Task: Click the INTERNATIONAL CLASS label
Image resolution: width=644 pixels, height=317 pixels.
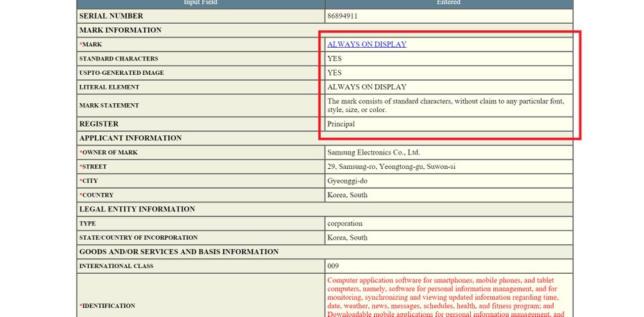Action: click(x=116, y=266)
